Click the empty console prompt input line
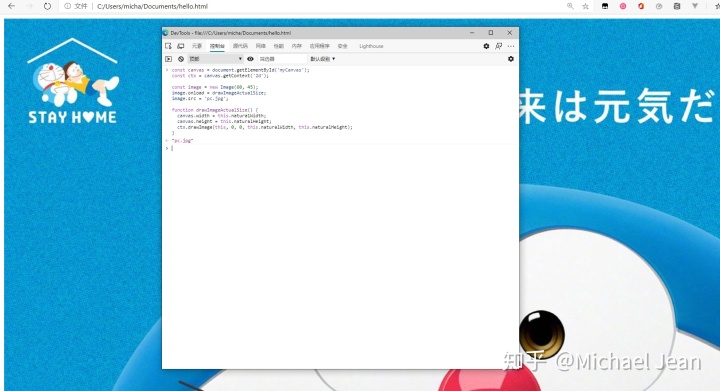 pyautogui.click(x=342, y=148)
